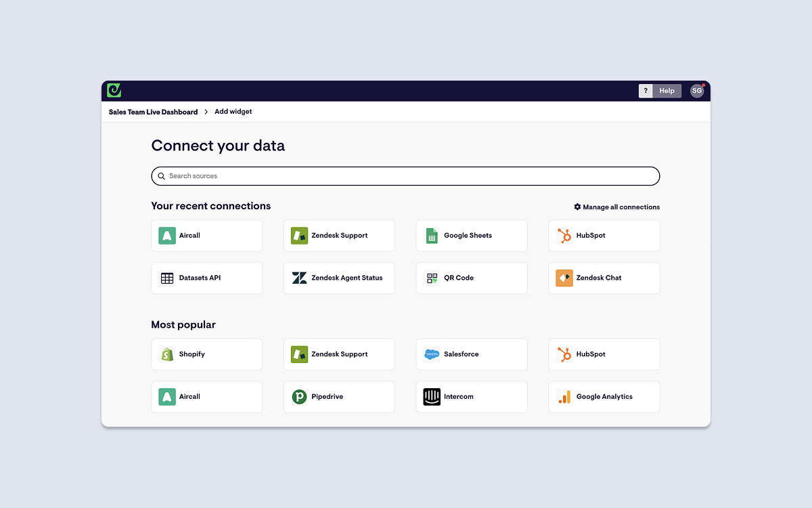Select the Google Analytics icon

[564, 397]
